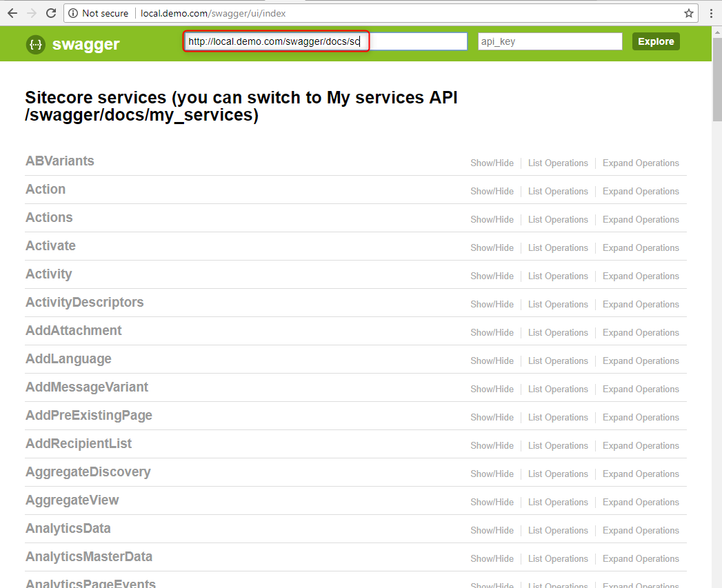722x588 pixels.
Task: Toggle Show/Hide for AddMessageVariant
Action: coord(492,389)
